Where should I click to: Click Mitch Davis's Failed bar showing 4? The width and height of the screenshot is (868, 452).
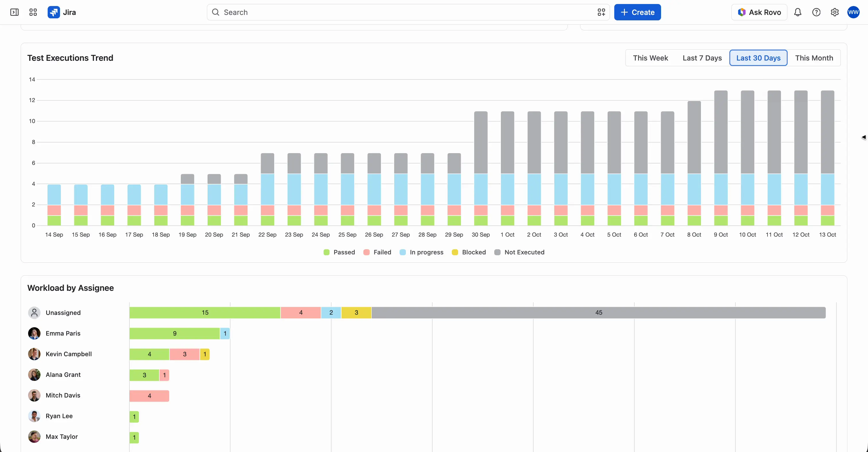149,396
